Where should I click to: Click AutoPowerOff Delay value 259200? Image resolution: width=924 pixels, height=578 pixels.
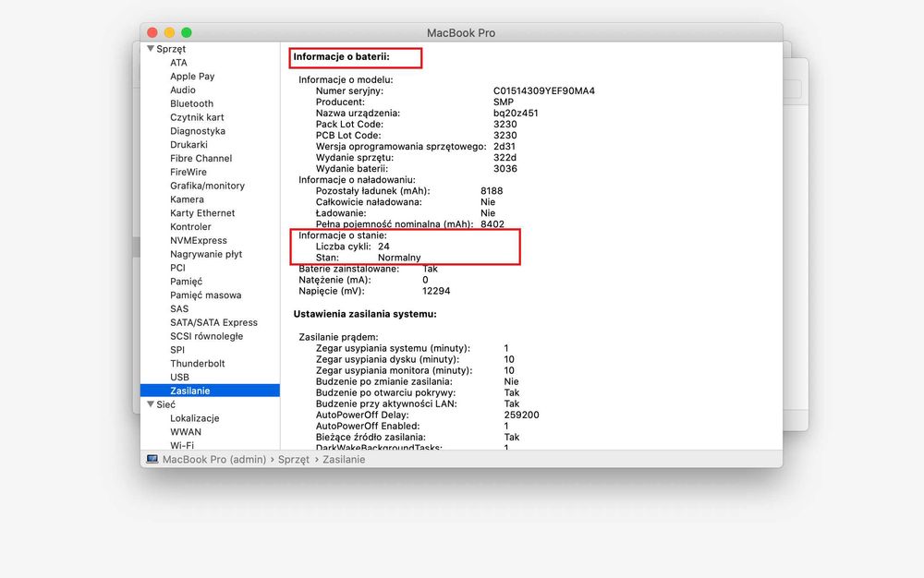point(521,415)
